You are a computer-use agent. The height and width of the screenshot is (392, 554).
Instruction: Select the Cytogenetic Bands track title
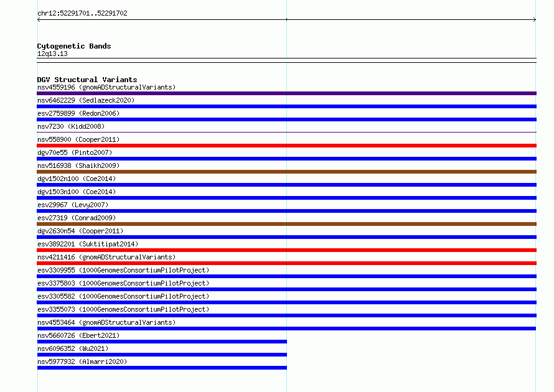tap(74, 46)
